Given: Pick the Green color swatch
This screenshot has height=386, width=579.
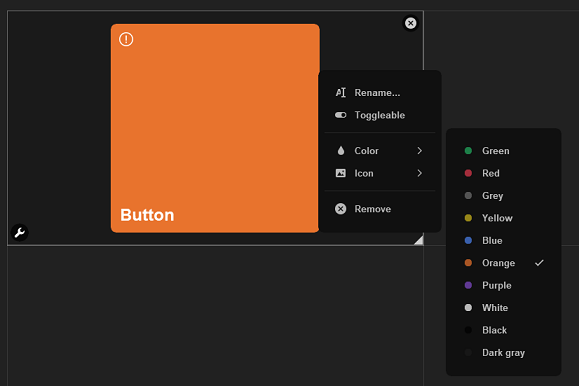Looking at the screenshot, I should pos(468,151).
